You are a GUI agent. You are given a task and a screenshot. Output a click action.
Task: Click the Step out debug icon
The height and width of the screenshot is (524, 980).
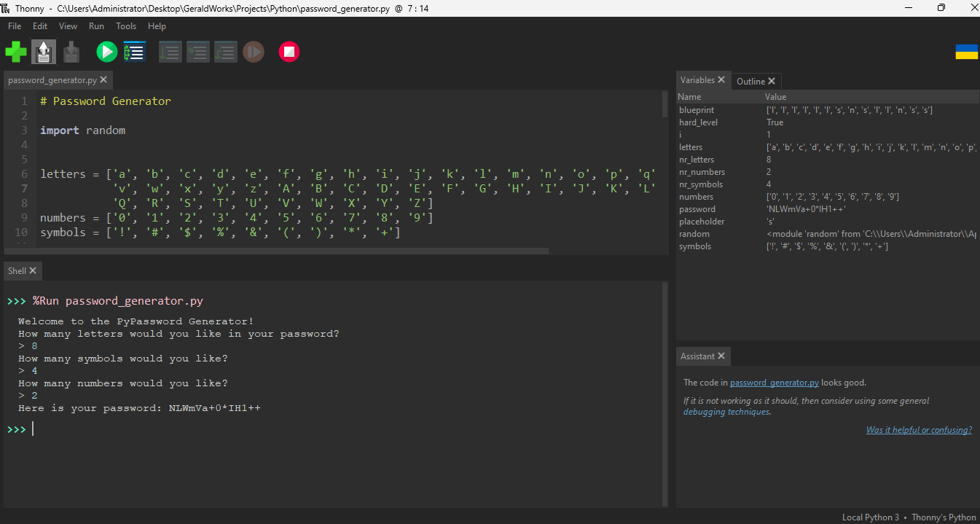225,52
